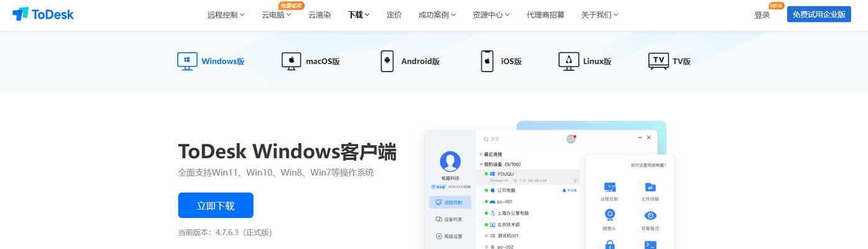This screenshot has width=868, height=249.
Task: Open 设备列表 in the preview sidebar
Action: pyautogui.click(x=450, y=219)
